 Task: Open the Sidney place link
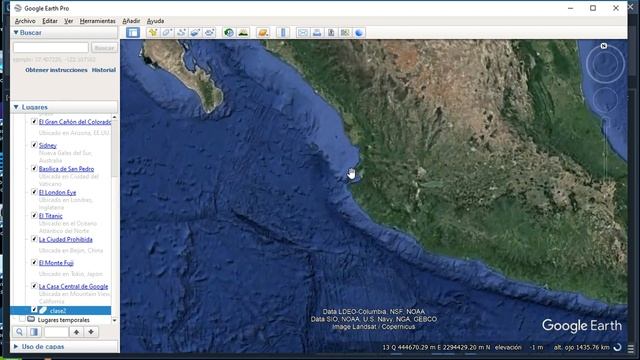coord(48,145)
